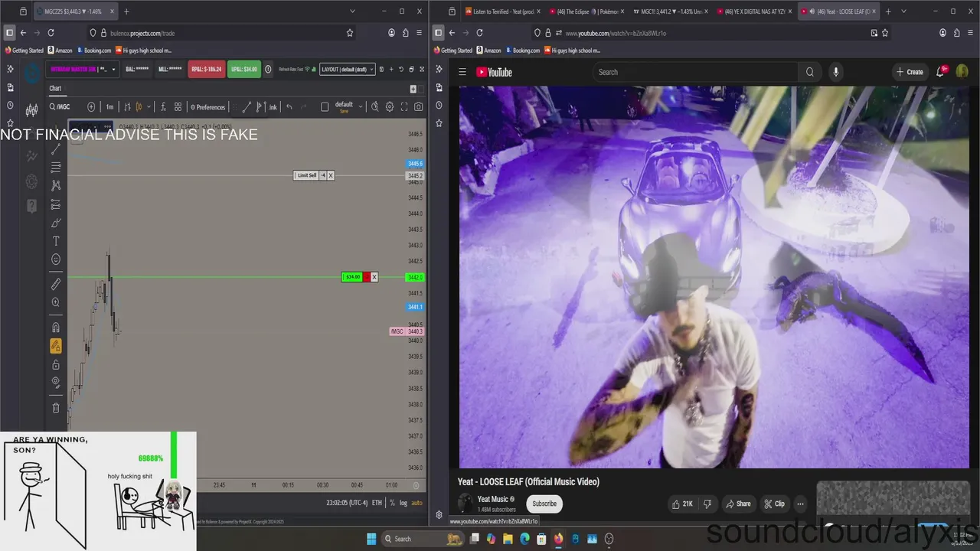980x551 pixels.
Task: Open Firefox from the taskbar
Action: pos(558,539)
